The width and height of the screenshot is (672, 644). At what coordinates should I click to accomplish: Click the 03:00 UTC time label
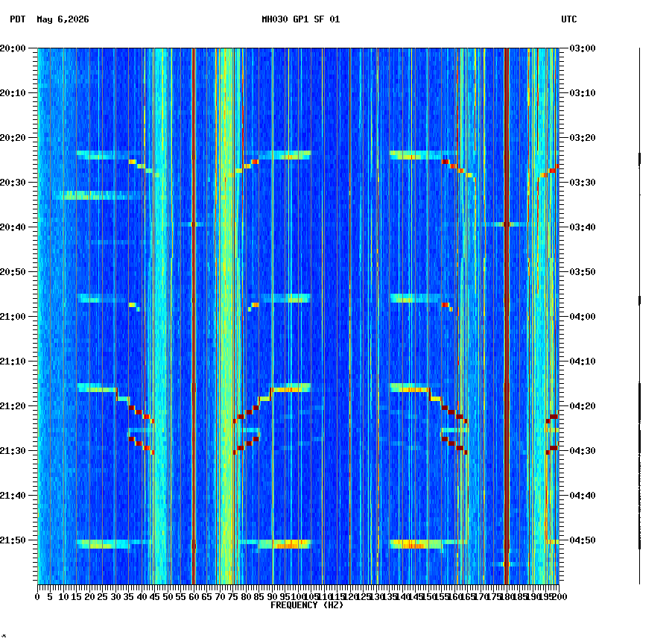click(x=583, y=48)
